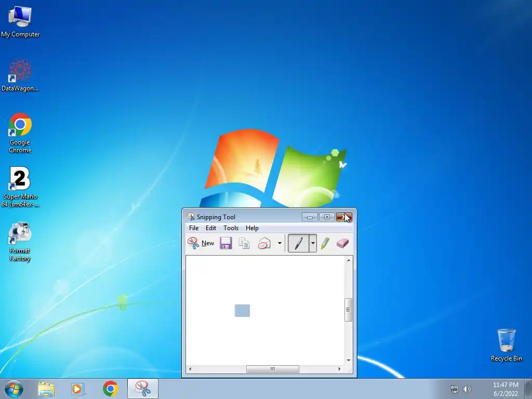Image resolution: width=532 pixels, height=399 pixels.
Task: Select My Computer desktop icon
Action: [20, 21]
